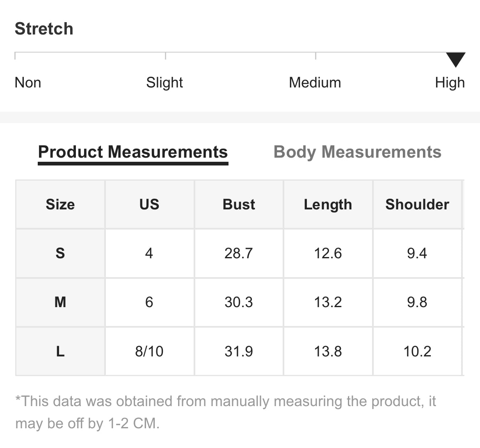Image resolution: width=480 pixels, height=448 pixels.
Task: Click the Stretch section heading
Action: click(x=44, y=29)
